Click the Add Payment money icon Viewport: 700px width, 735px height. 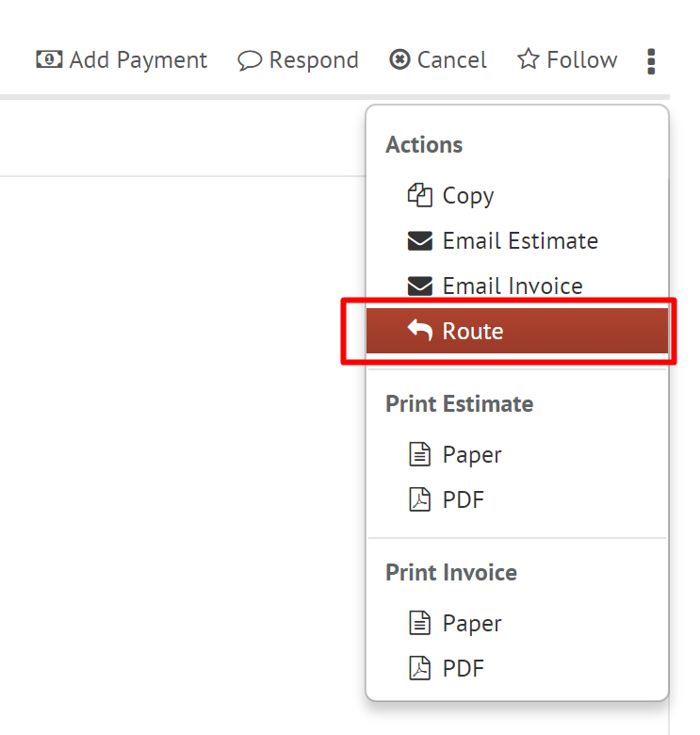coord(49,59)
